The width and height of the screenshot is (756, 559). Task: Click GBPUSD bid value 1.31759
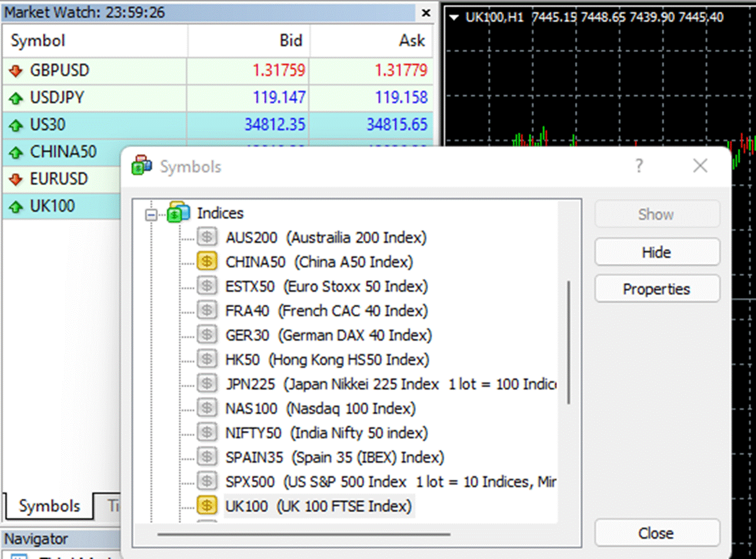click(279, 71)
